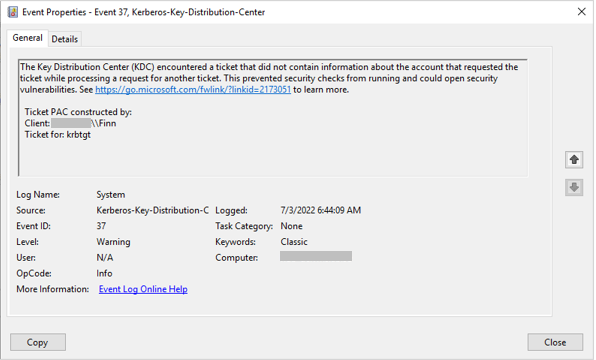
Task: Click the Close button
Action: pyautogui.click(x=555, y=343)
